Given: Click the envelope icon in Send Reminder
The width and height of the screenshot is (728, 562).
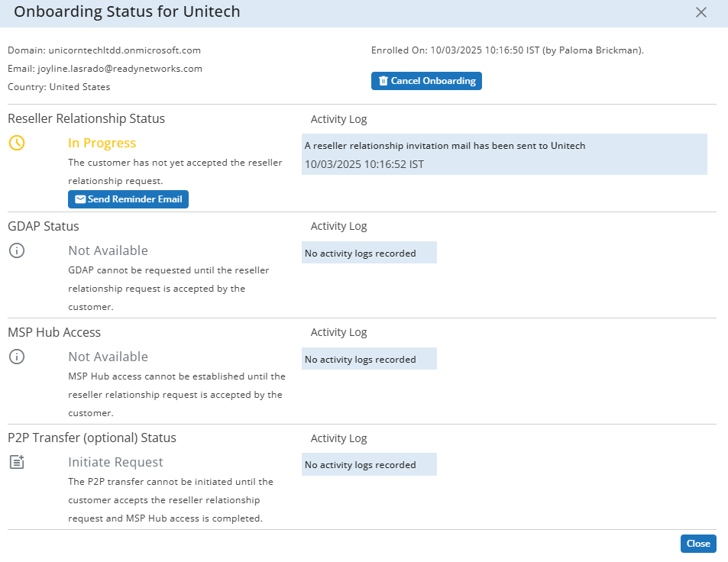Looking at the screenshot, I should tap(80, 199).
